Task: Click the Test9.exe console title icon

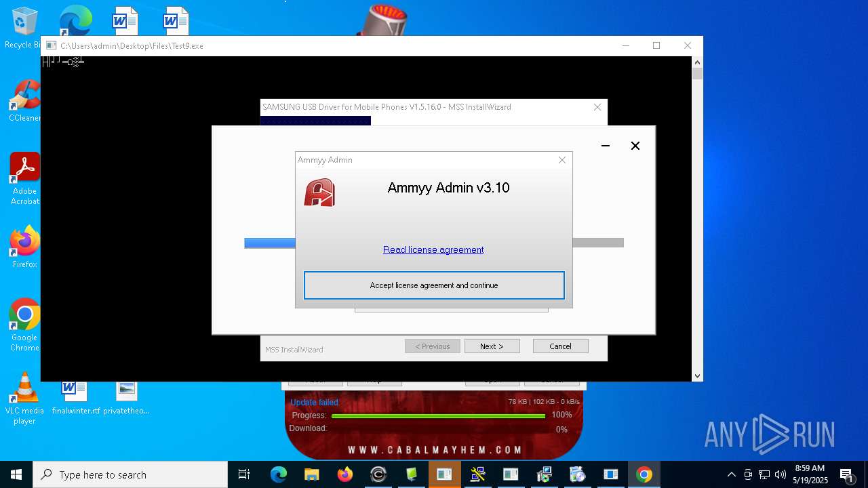Action: [x=51, y=45]
